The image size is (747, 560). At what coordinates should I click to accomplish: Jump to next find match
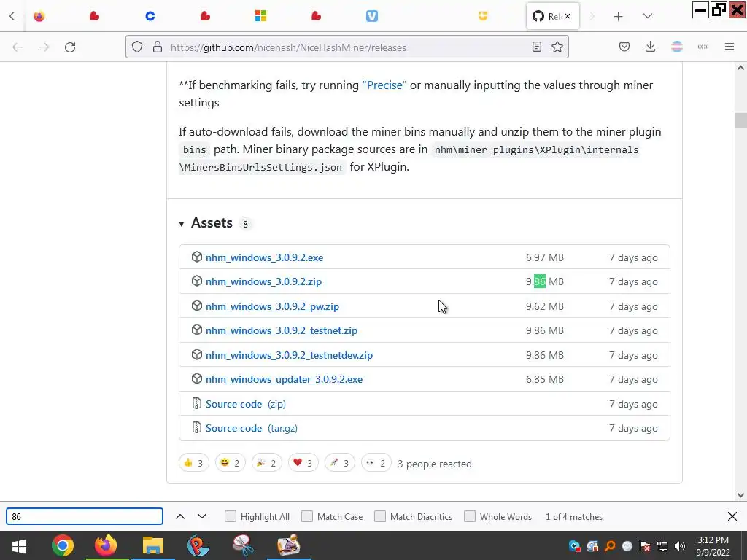(x=202, y=516)
